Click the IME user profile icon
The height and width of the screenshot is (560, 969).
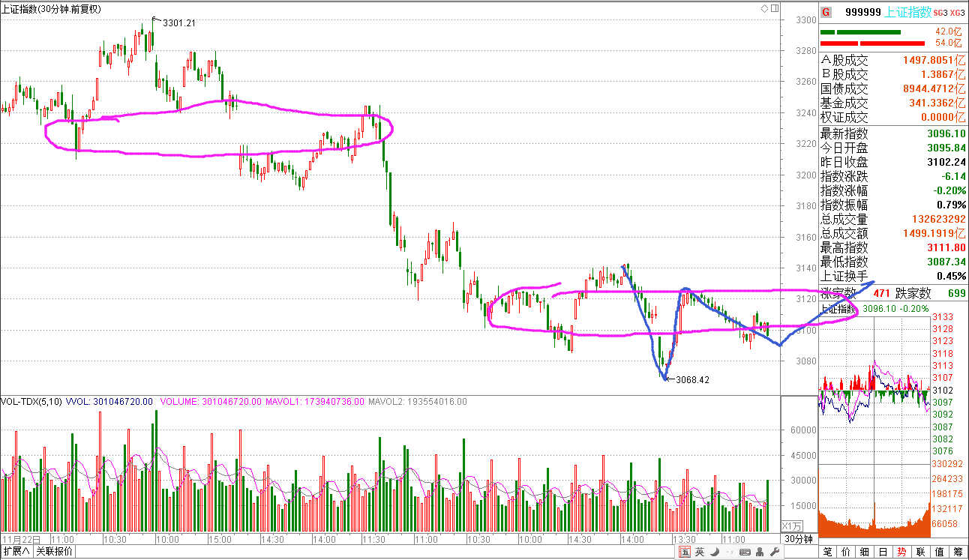point(760,553)
